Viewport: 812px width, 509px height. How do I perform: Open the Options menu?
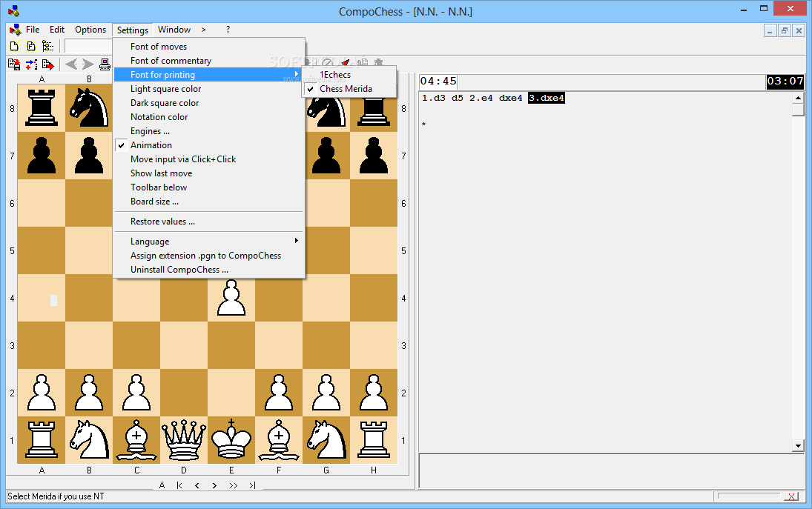click(x=90, y=30)
